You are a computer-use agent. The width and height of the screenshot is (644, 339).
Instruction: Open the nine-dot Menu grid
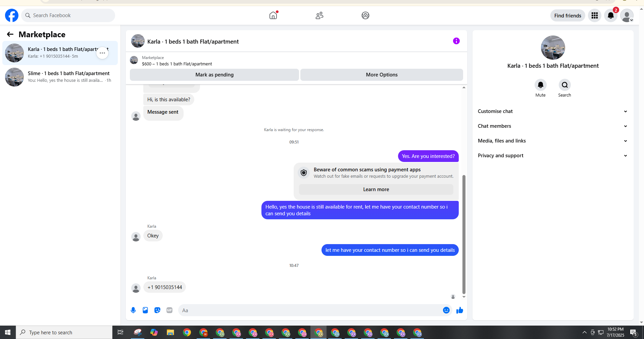[595, 15]
